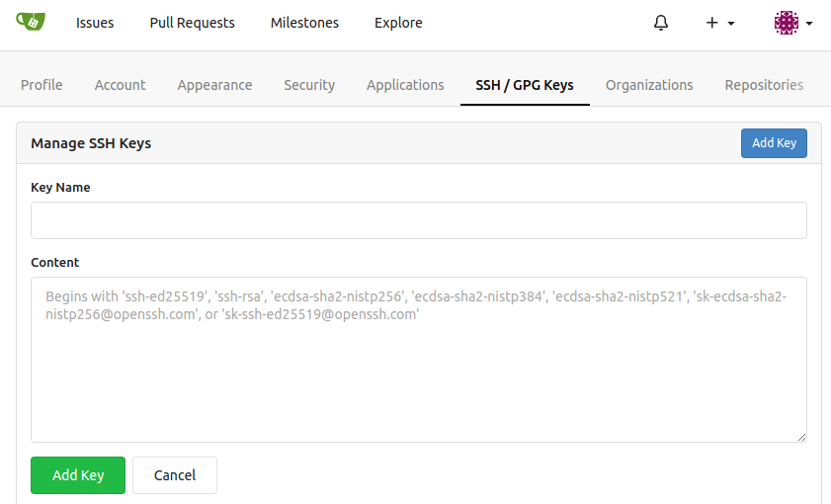
Task: Go to Pull Requests
Action: coord(193,23)
